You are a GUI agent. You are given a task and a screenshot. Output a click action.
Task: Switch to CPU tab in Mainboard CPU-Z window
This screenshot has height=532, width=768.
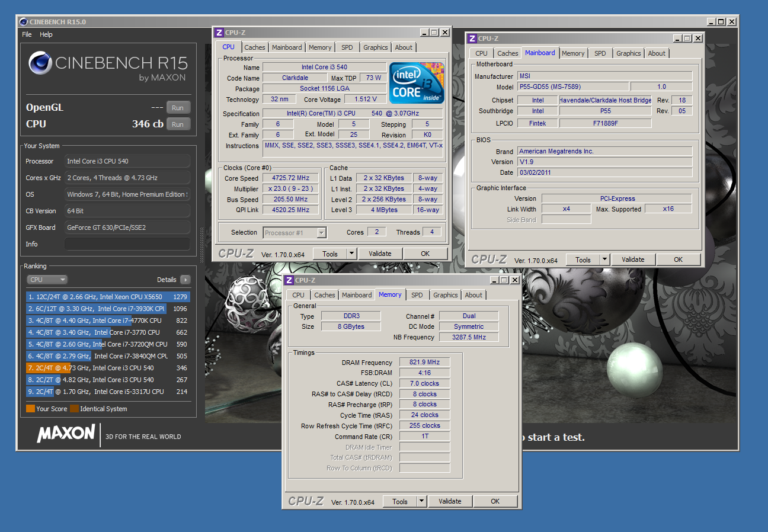point(482,53)
